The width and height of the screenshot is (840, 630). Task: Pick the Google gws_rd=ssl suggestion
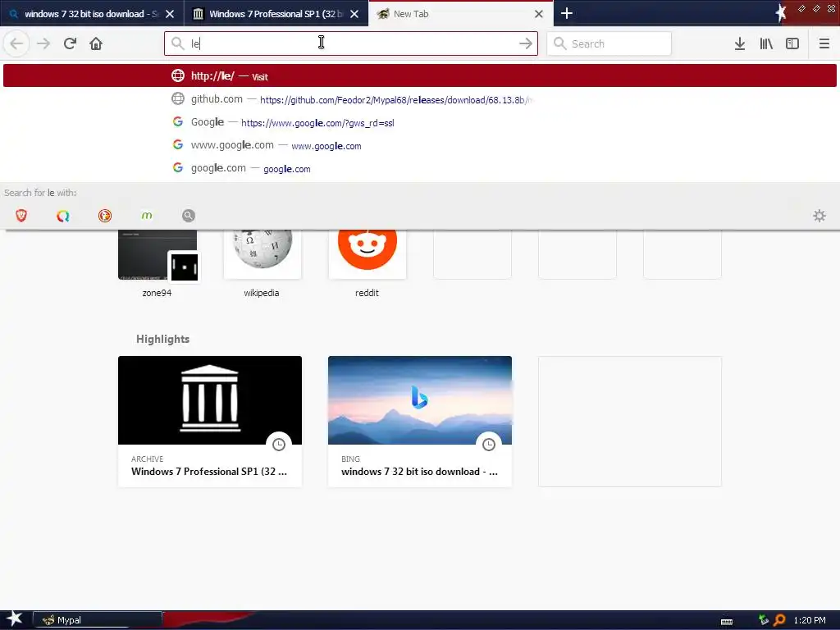[x=420, y=122]
